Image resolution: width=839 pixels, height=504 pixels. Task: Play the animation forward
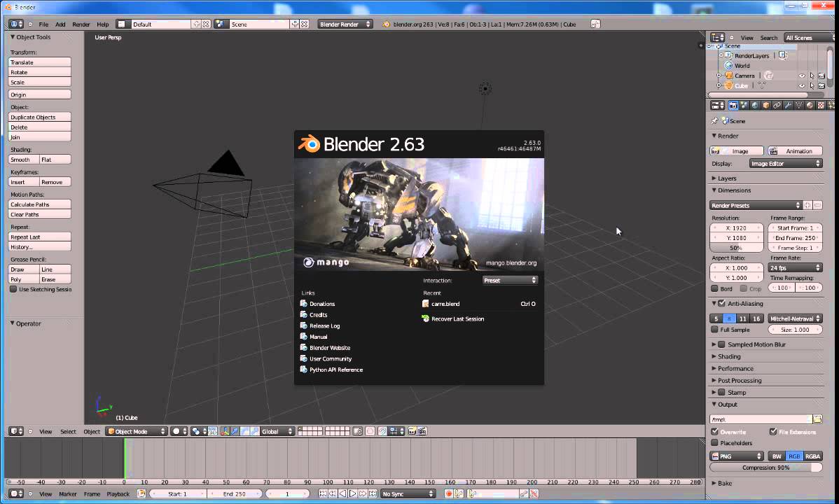(352, 493)
